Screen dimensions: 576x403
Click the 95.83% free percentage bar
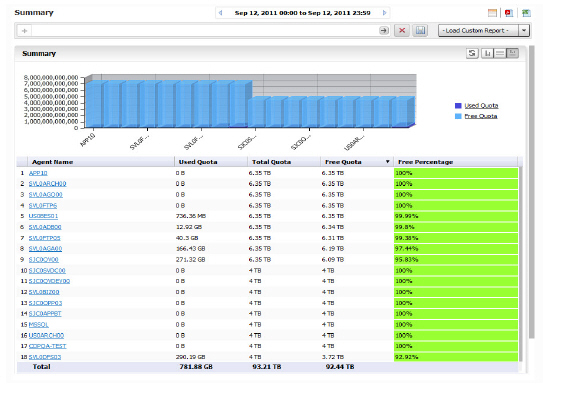(456, 260)
